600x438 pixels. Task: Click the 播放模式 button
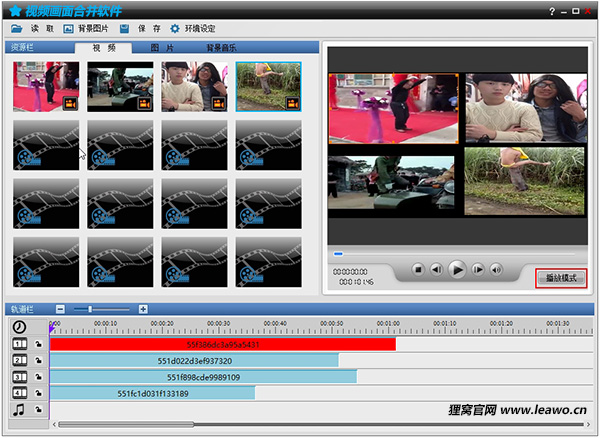561,278
